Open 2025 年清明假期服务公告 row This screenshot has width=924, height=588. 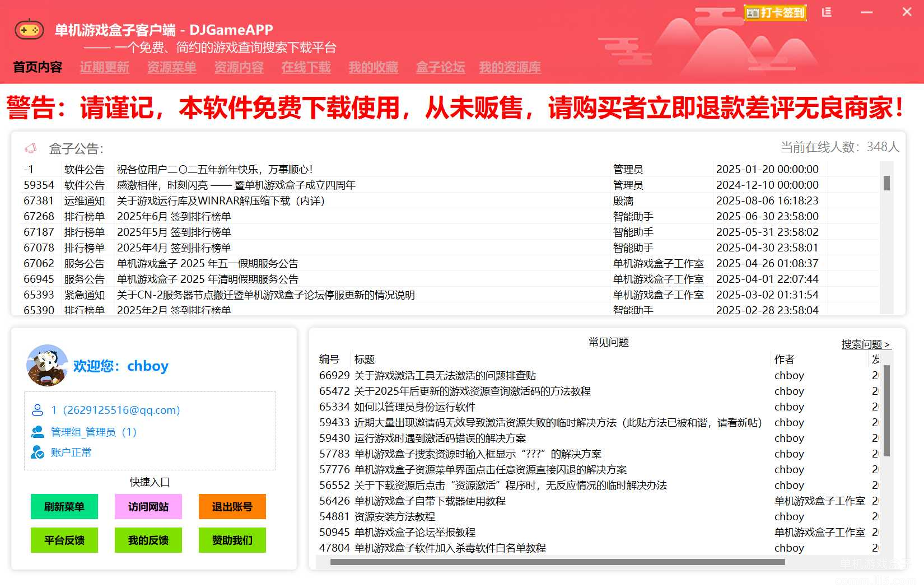[450, 279]
